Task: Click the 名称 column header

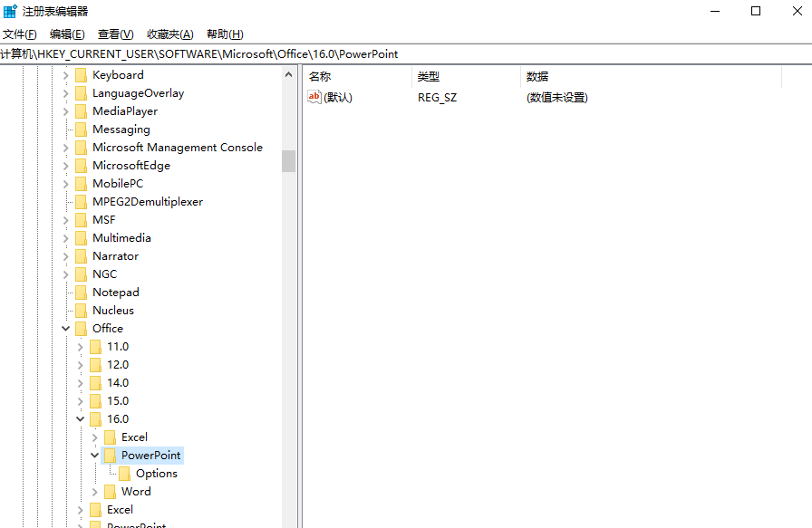Action: coord(318,75)
